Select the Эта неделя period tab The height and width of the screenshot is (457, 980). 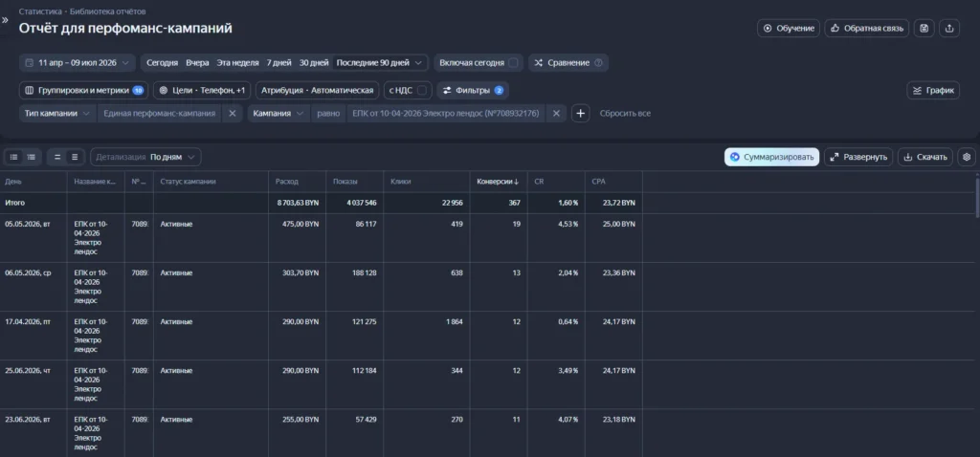pos(237,63)
